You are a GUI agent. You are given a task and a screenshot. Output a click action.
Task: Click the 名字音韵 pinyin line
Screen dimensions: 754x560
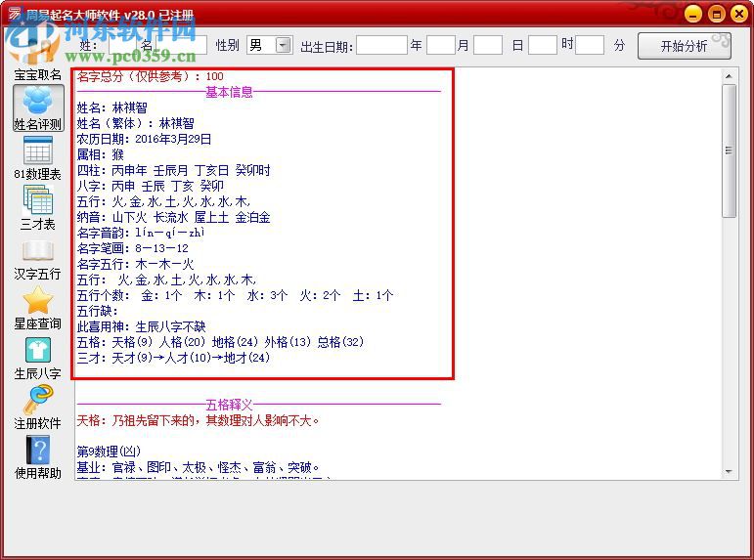[141, 233]
